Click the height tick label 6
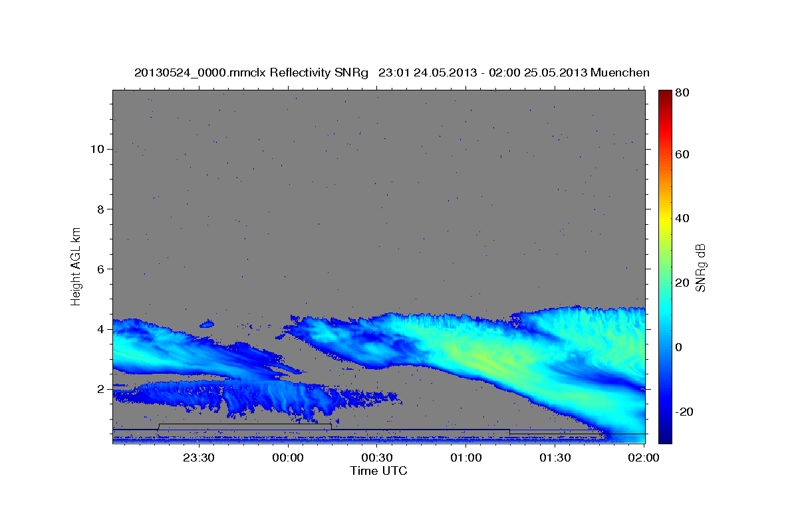The image size is (798, 532). coord(99,269)
